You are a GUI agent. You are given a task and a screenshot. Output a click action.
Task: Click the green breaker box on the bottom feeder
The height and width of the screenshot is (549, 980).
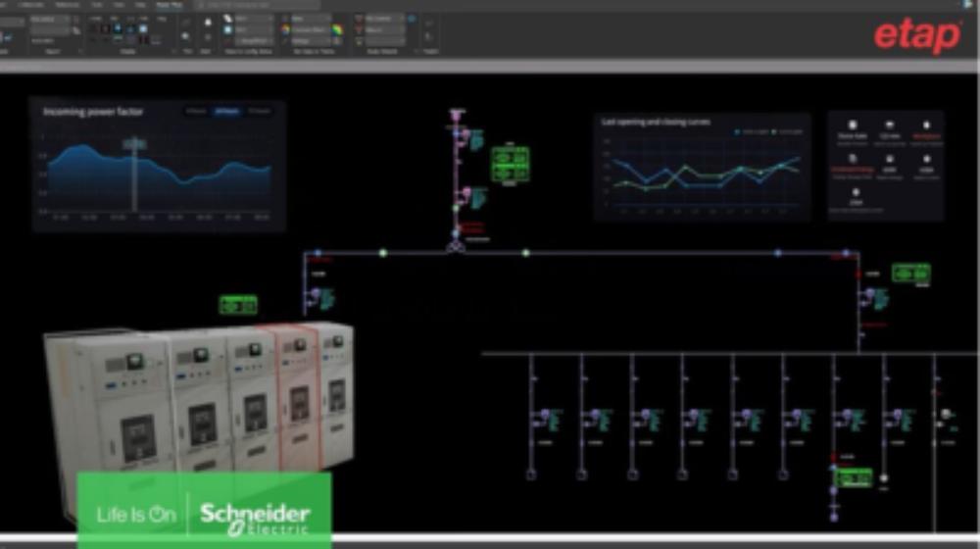[x=855, y=477]
